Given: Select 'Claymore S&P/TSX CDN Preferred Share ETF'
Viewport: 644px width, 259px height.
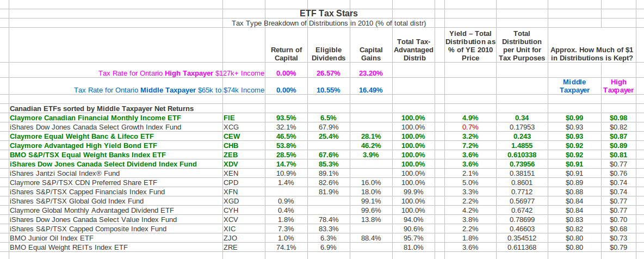Looking at the screenshot, I should (x=83, y=182).
